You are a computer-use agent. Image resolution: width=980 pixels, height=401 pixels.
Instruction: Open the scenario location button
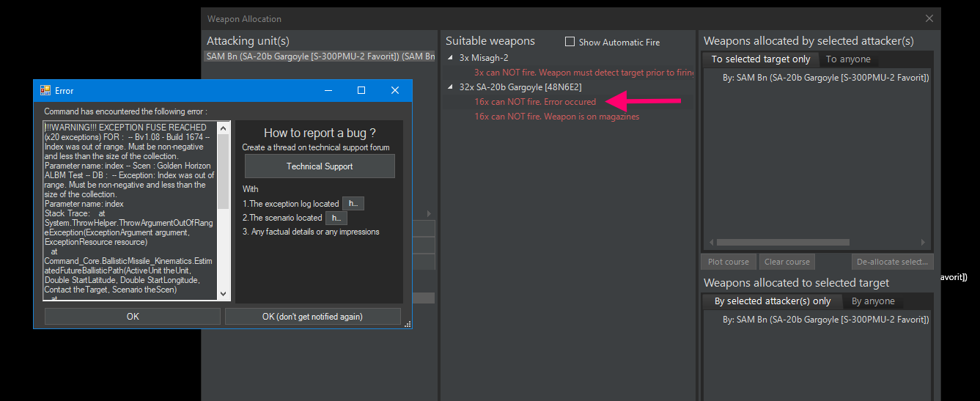(x=336, y=218)
